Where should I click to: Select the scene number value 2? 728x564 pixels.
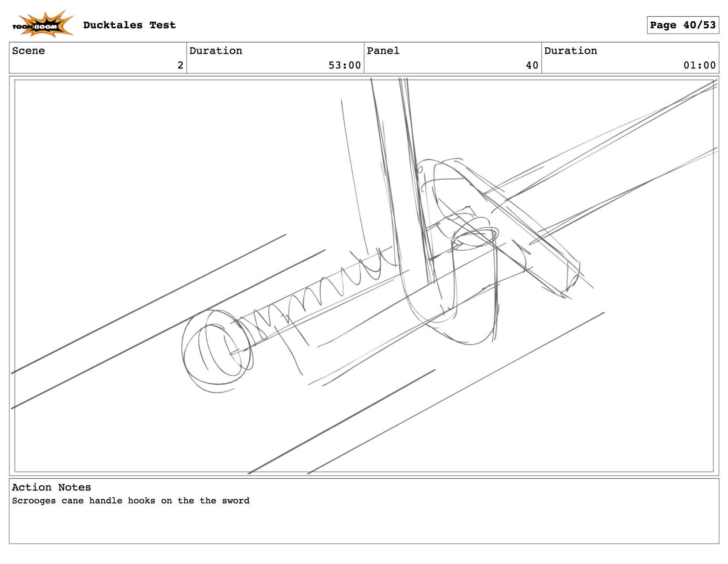180,65
